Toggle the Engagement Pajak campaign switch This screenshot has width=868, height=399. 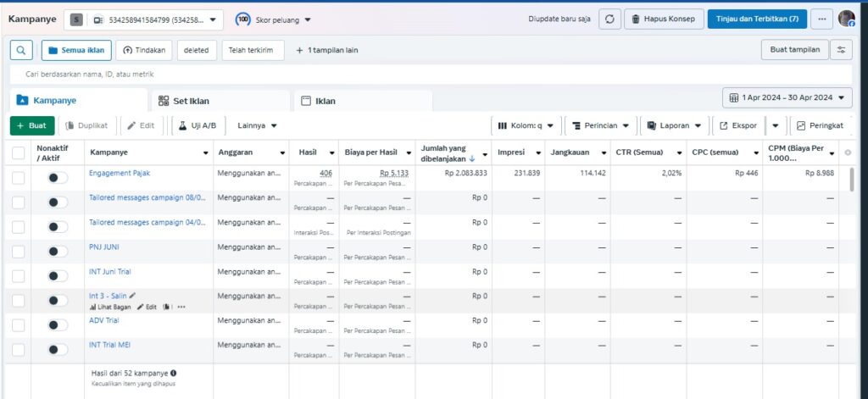58,177
